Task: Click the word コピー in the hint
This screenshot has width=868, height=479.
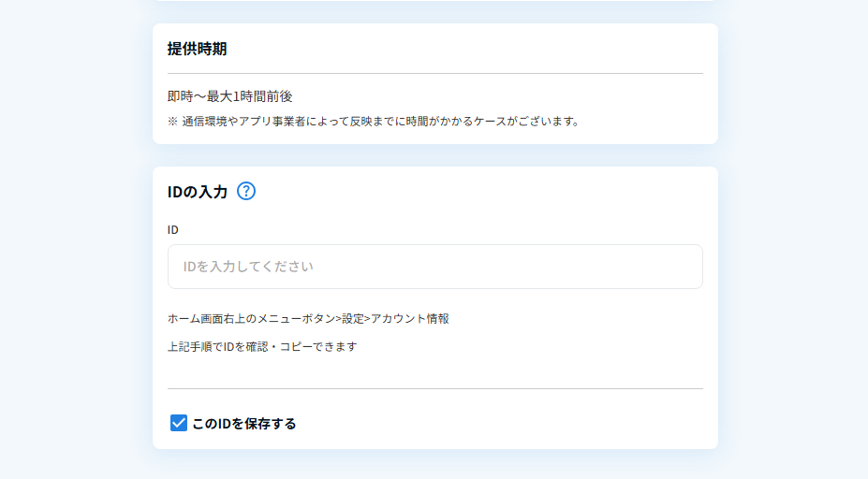Action: (x=296, y=347)
